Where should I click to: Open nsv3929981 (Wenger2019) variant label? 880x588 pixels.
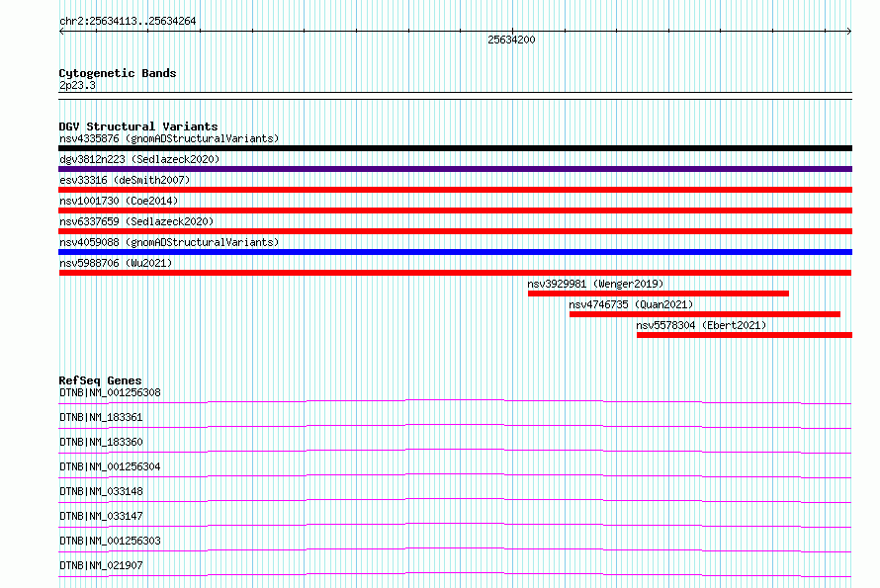click(x=595, y=284)
